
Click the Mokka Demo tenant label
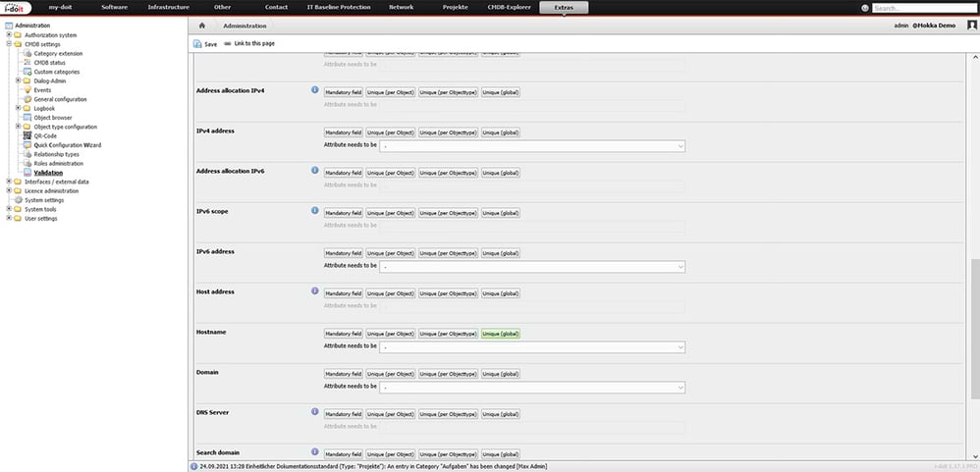click(934, 26)
